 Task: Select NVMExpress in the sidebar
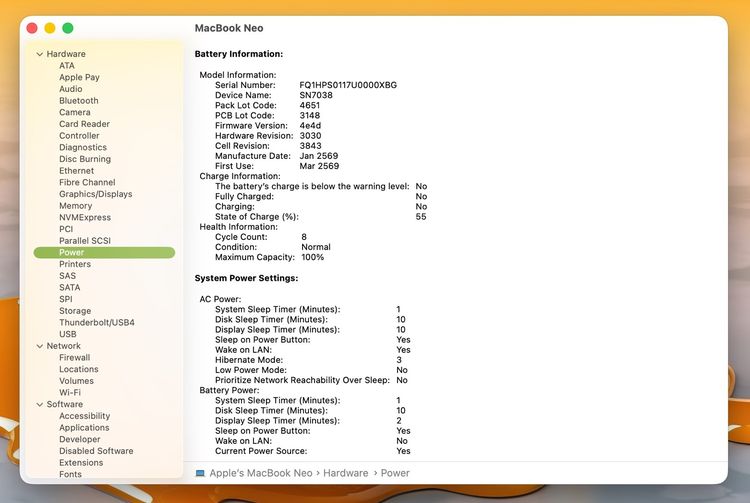click(85, 217)
